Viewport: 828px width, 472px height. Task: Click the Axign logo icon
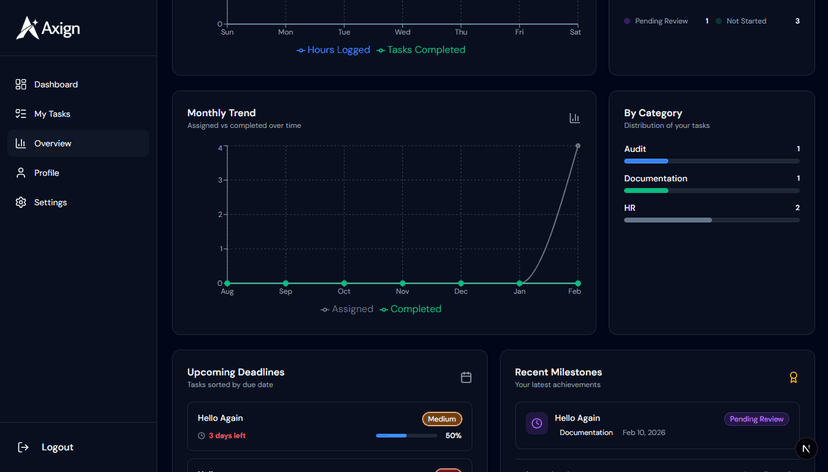[x=27, y=28]
